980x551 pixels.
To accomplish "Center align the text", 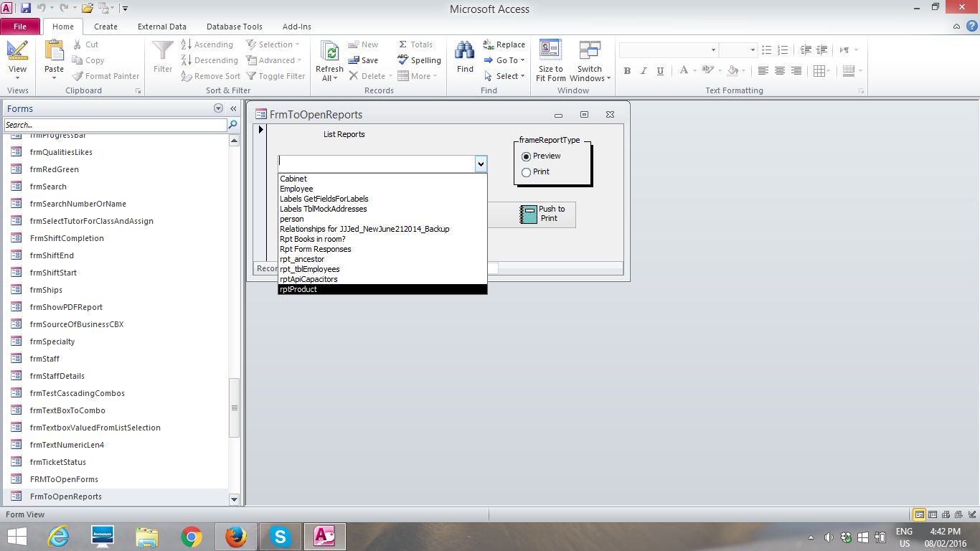I will [779, 71].
